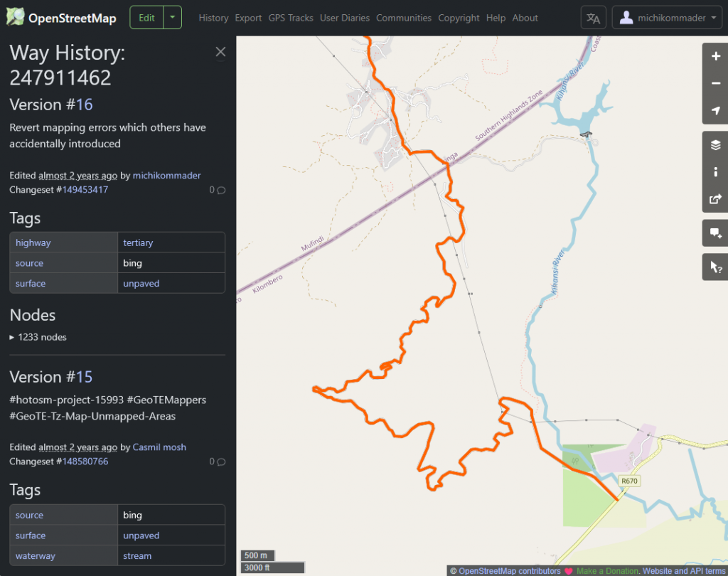This screenshot has width=728, height=576.
Task: Open the tertiary tag value link
Action: tap(138, 242)
